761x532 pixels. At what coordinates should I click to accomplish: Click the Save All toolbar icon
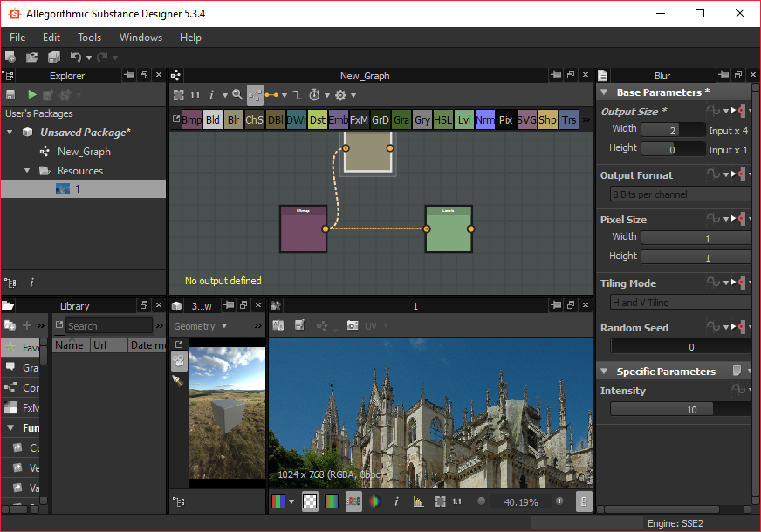[x=53, y=56]
